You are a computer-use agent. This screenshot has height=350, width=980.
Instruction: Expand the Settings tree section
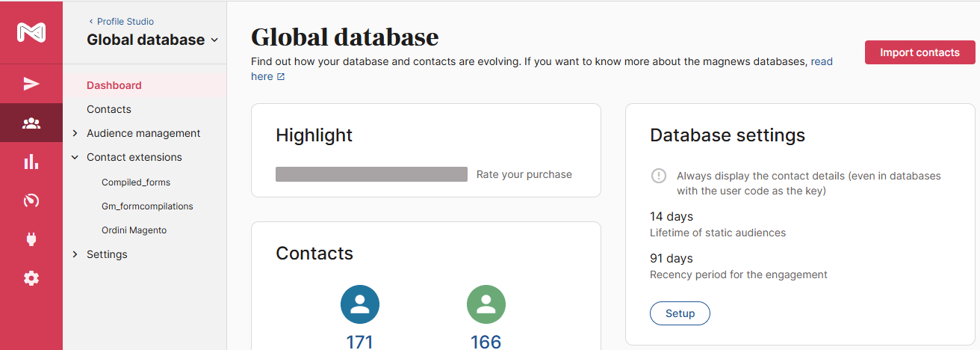(75, 254)
